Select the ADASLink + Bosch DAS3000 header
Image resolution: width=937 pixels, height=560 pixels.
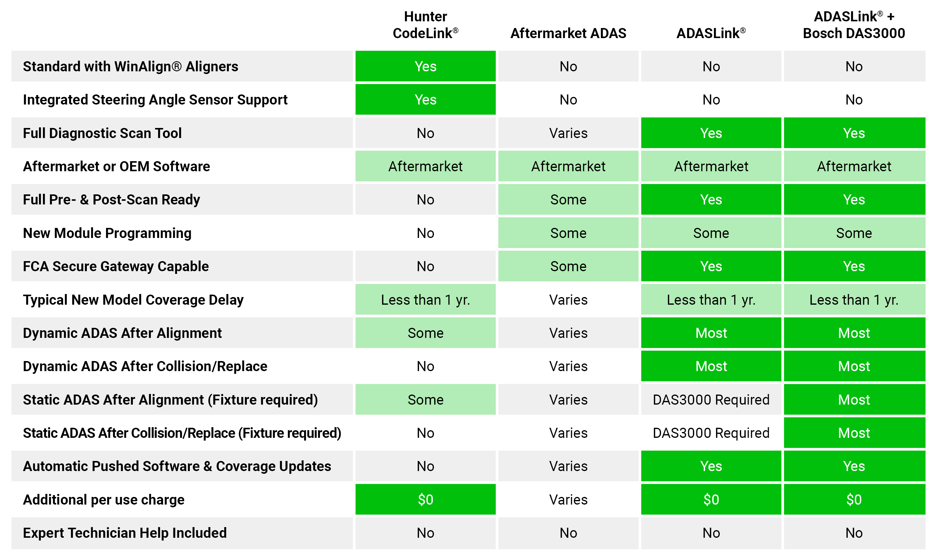(x=854, y=25)
